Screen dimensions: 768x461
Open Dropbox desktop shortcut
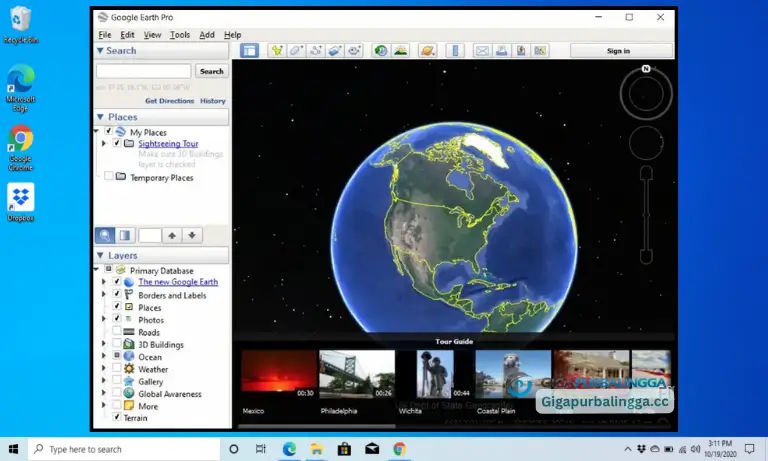point(21,202)
